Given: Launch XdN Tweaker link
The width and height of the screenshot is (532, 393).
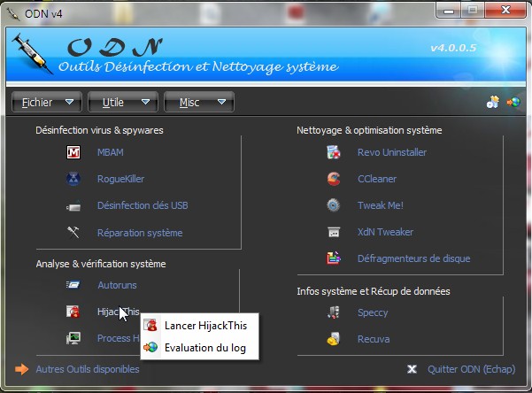Looking at the screenshot, I should (x=385, y=232).
